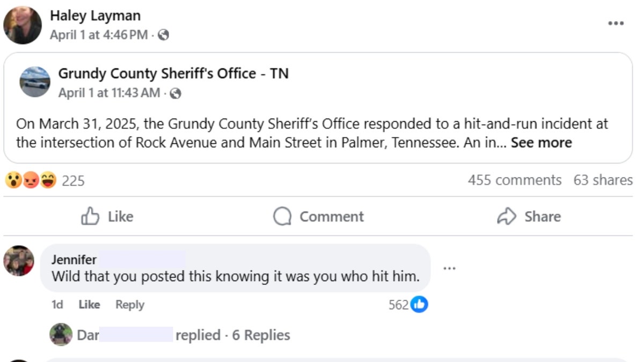Click the Share arrow icon

click(506, 217)
